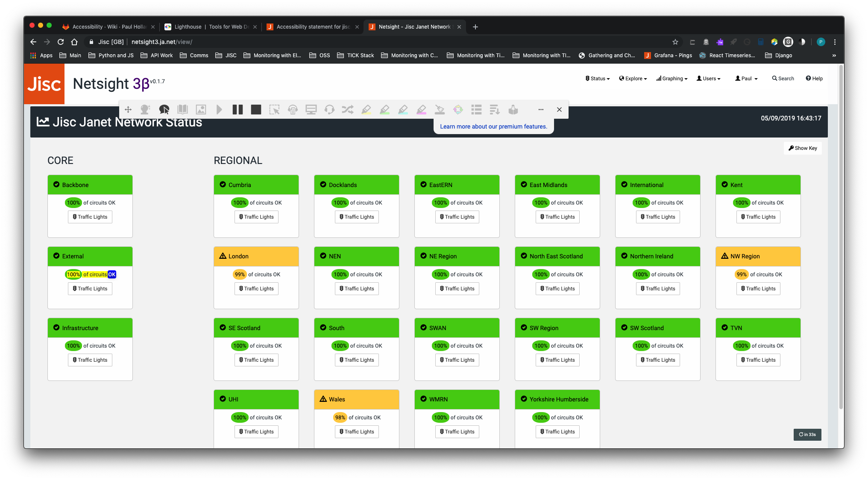868x480 pixels.
Task: Switch to Accessibility statement tab
Action: tap(312, 27)
